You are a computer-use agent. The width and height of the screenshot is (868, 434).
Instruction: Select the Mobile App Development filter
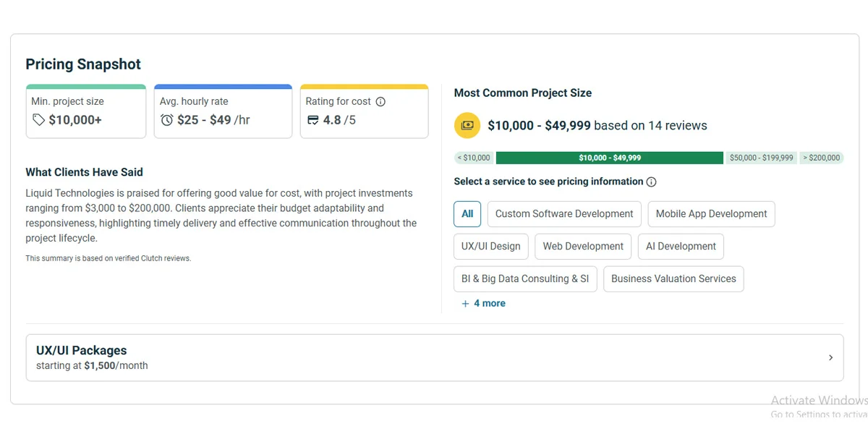(711, 214)
